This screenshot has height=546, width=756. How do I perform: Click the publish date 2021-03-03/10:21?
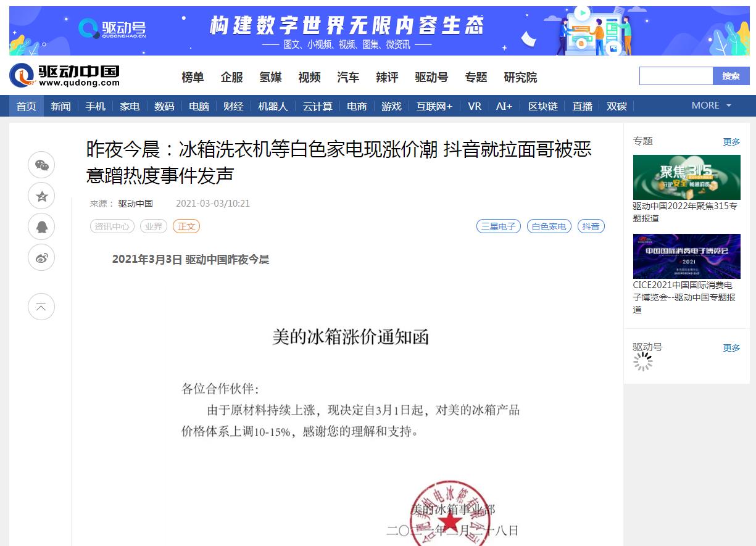click(x=213, y=204)
